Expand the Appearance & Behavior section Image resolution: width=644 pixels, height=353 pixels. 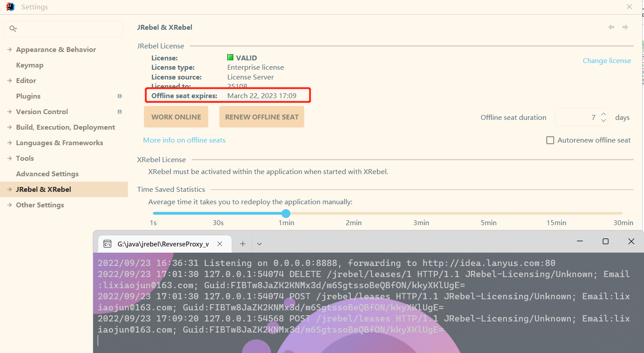point(9,50)
